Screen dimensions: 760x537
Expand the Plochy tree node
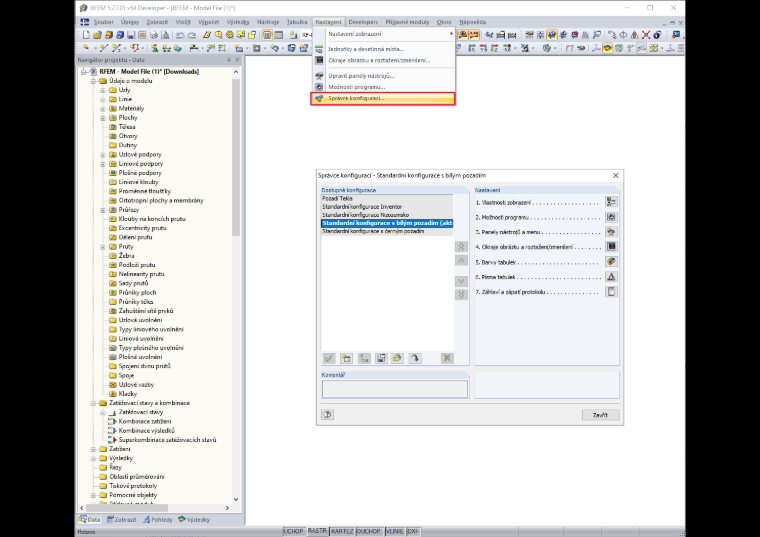tap(103, 118)
